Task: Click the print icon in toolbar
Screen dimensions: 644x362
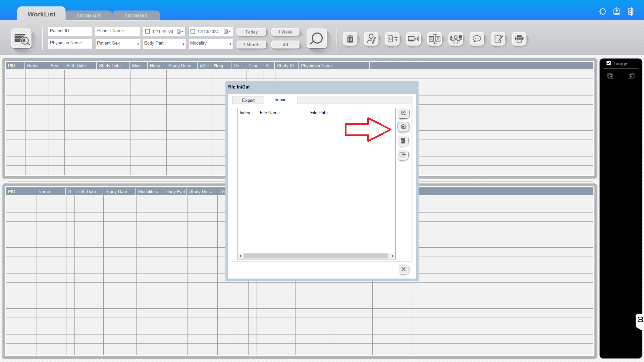Action: pyautogui.click(x=519, y=39)
